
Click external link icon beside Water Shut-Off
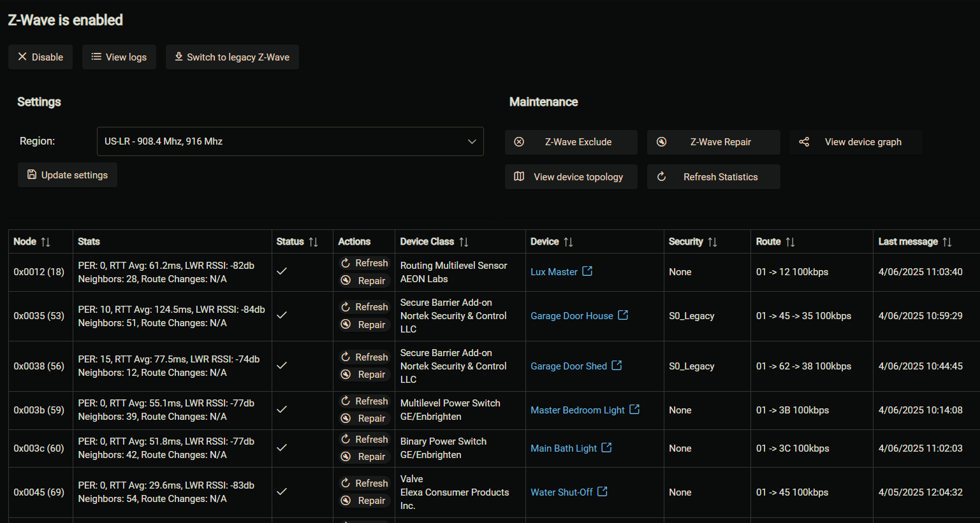[602, 492]
